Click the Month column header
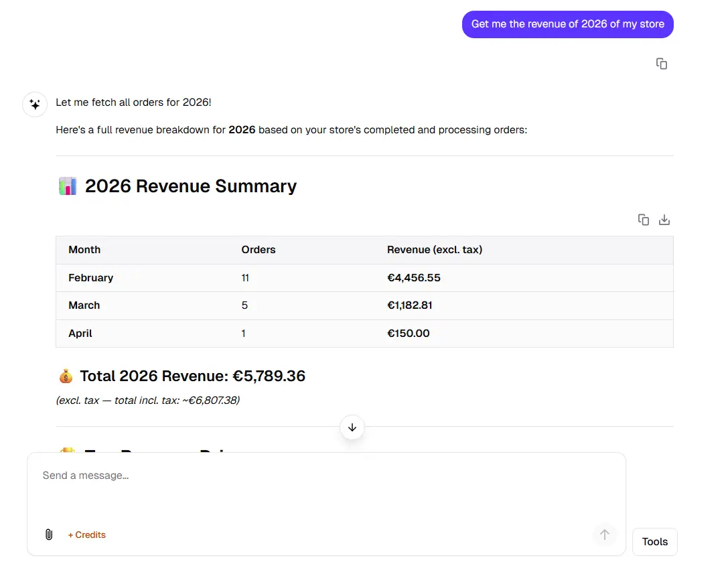This screenshot has width=728, height=564. [x=84, y=250]
